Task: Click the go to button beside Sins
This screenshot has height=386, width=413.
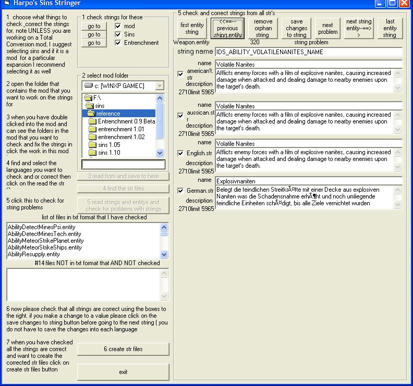Action: (x=94, y=34)
